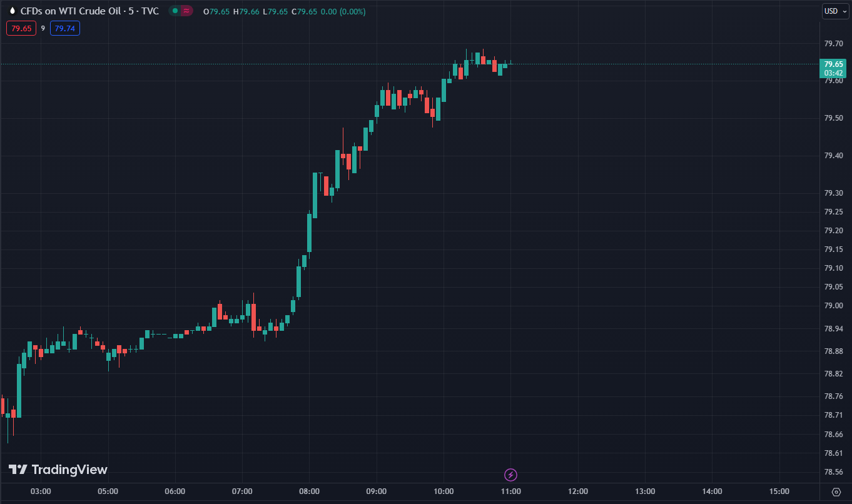Click the purple lightning event marker
852x504 pixels.
pos(510,475)
